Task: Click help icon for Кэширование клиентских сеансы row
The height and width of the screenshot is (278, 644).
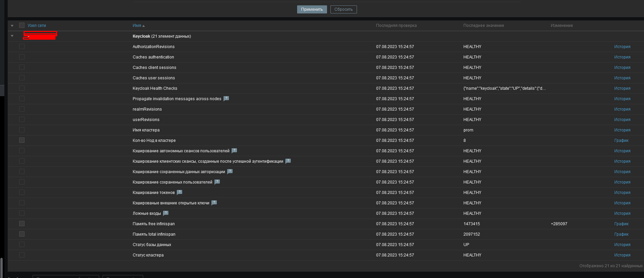Action: click(x=288, y=161)
